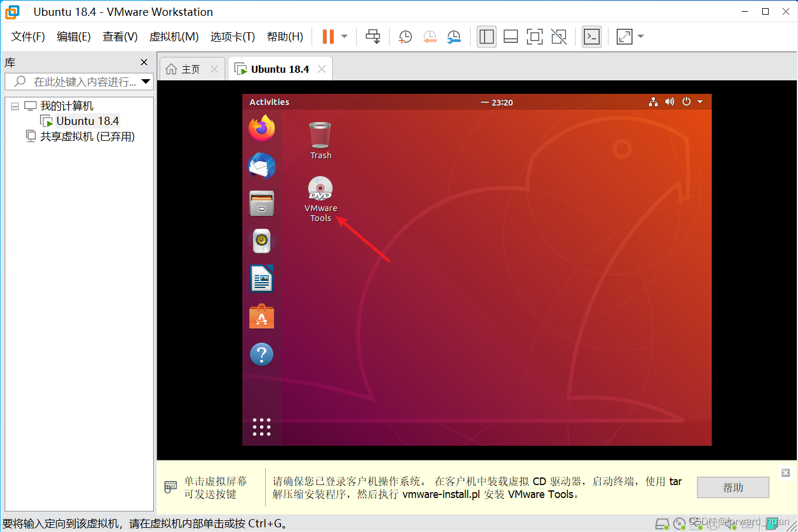This screenshot has height=532, width=798.
Task: Enter full screen mode icon
Action: click(535, 36)
